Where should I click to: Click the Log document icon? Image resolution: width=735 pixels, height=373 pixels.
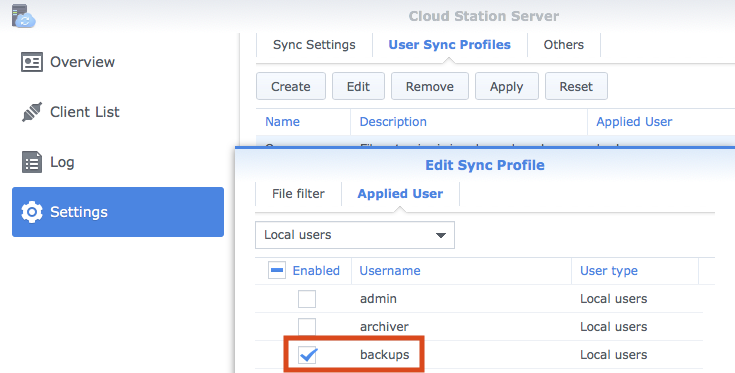(32, 162)
